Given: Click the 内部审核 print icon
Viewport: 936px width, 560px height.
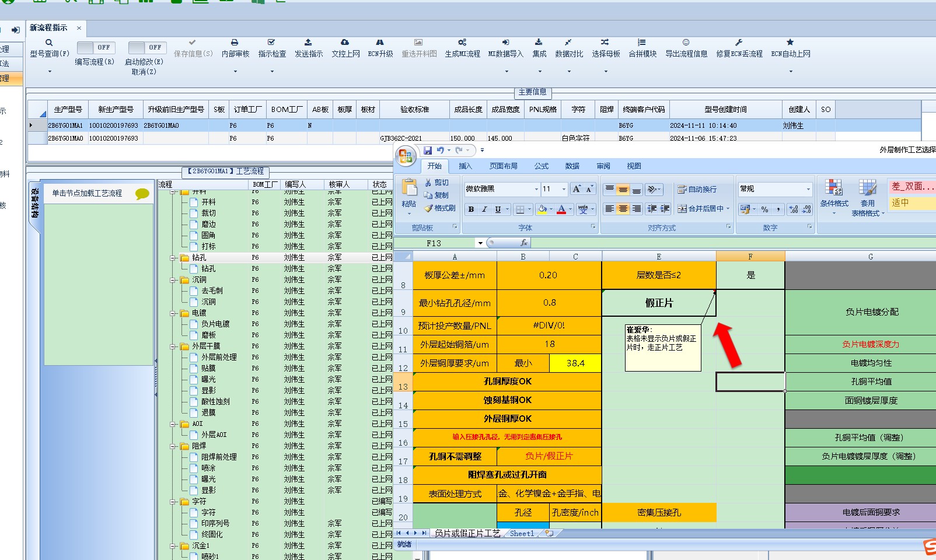Looking at the screenshot, I should coord(235,43).
